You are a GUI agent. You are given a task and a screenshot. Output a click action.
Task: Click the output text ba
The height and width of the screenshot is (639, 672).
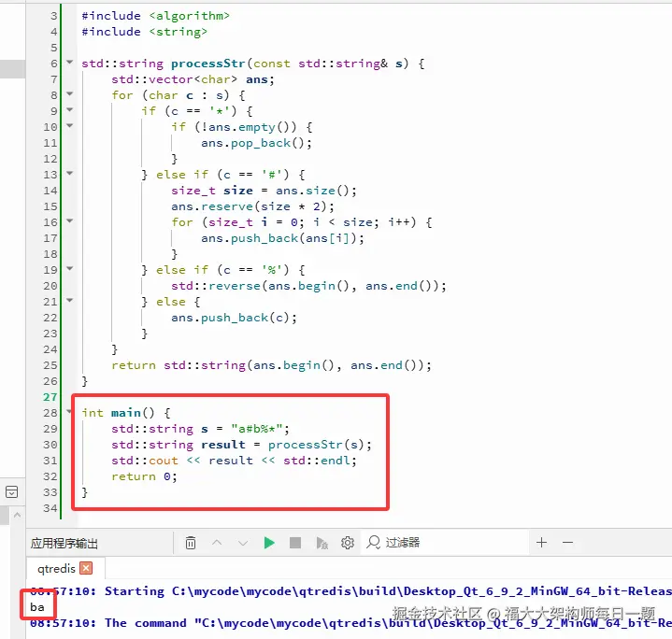[x=36, y=607]
